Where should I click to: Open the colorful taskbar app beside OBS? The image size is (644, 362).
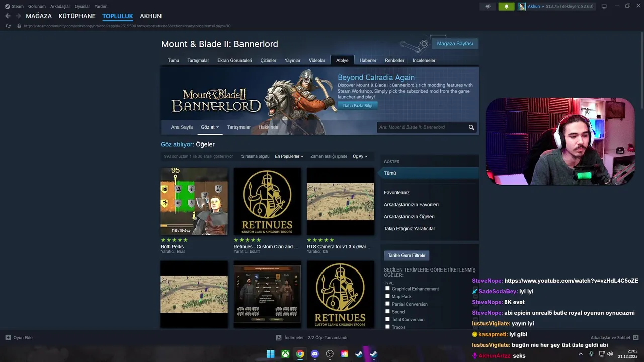pos(344,354)
